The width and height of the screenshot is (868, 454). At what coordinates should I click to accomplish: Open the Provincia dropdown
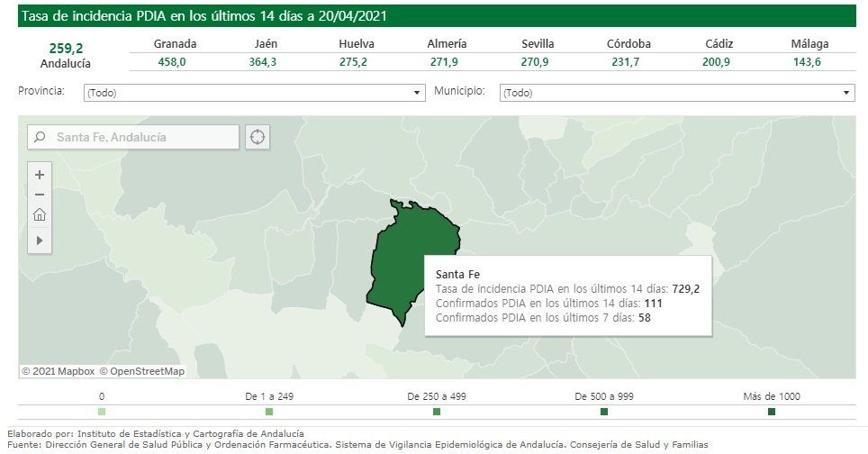254,93
